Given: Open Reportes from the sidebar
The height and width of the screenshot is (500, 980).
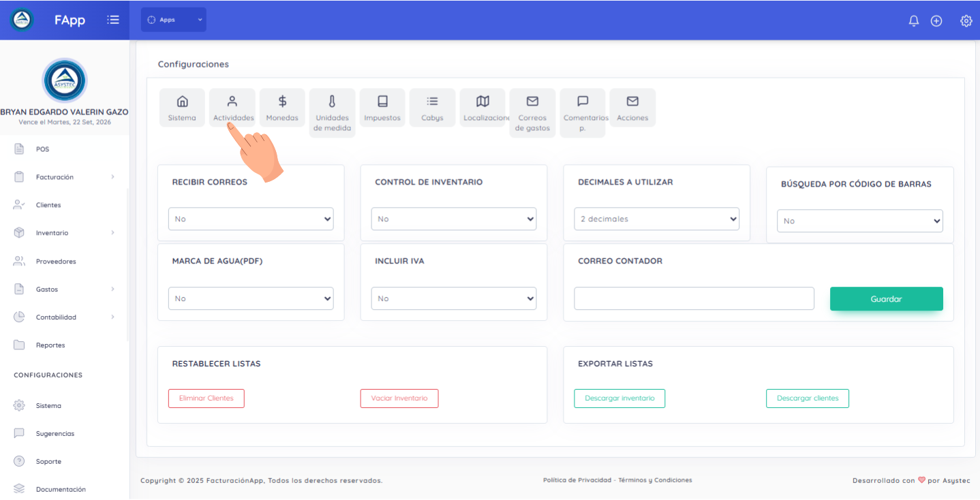Looking at the screenshot, I should pyautogui.click(x=50, y=345).
